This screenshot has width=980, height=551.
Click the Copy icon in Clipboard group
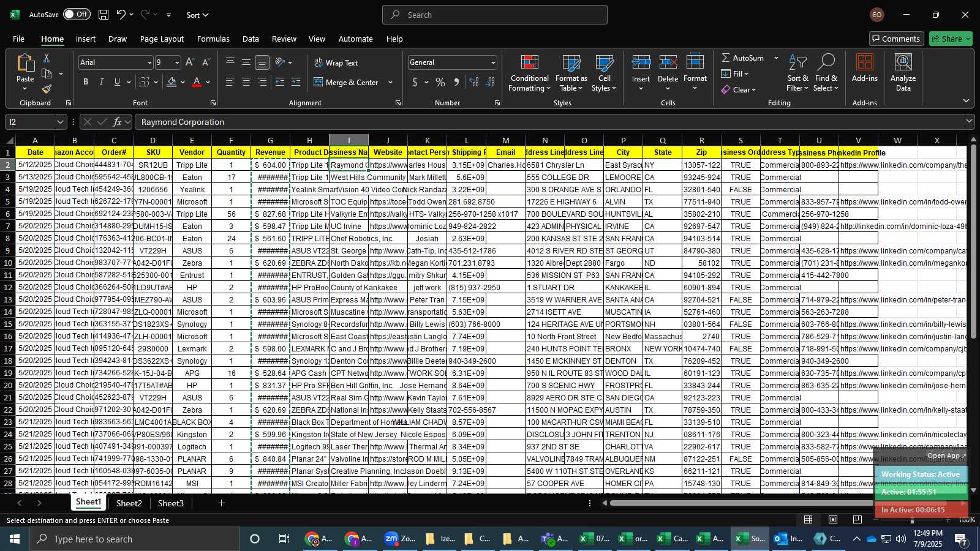coord(47,74)
